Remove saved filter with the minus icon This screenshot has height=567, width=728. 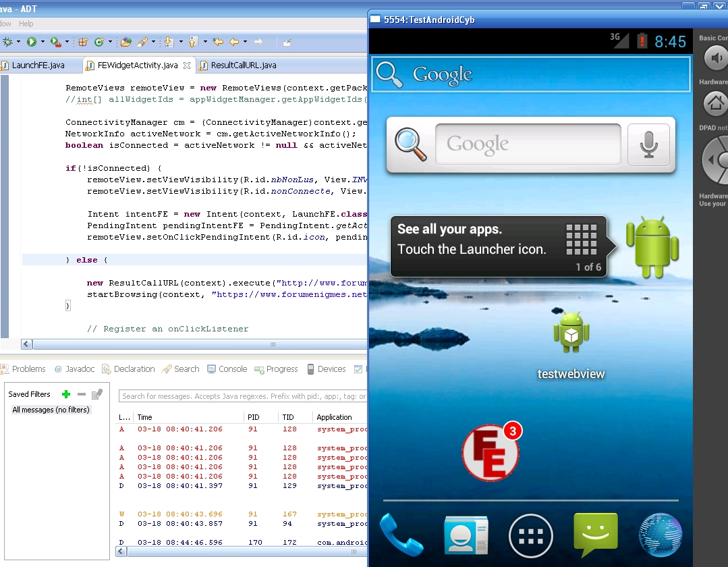pos(82,394)
